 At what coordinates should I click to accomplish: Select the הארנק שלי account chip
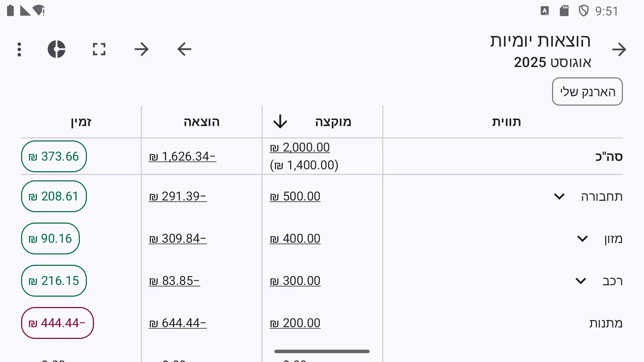coord(587,92)
